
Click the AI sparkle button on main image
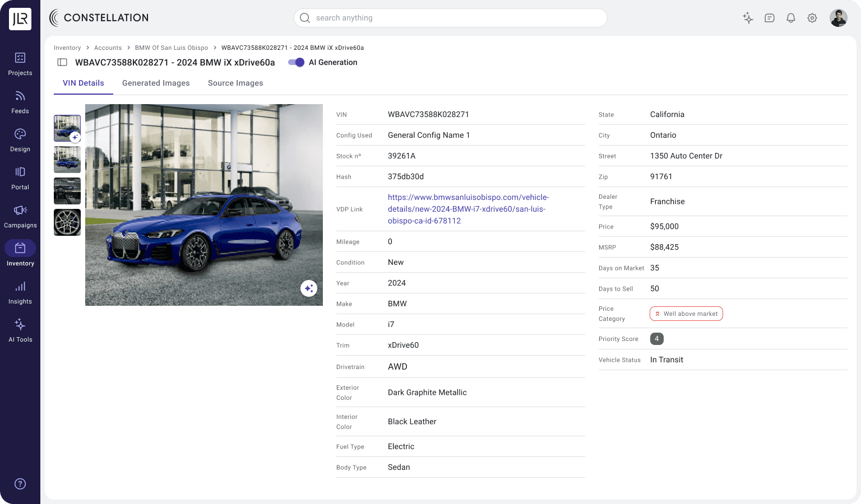(309, 288)
